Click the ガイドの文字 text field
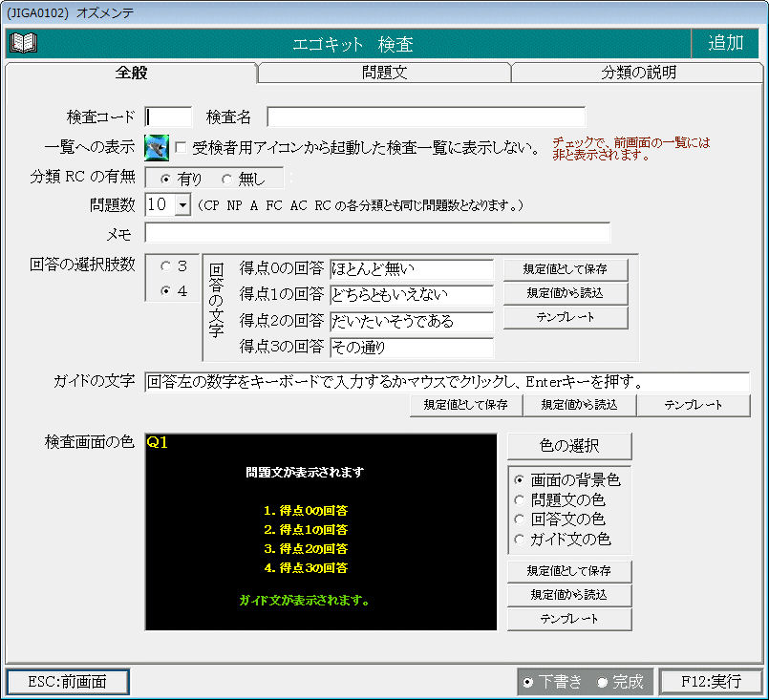 tap(447, 382)
